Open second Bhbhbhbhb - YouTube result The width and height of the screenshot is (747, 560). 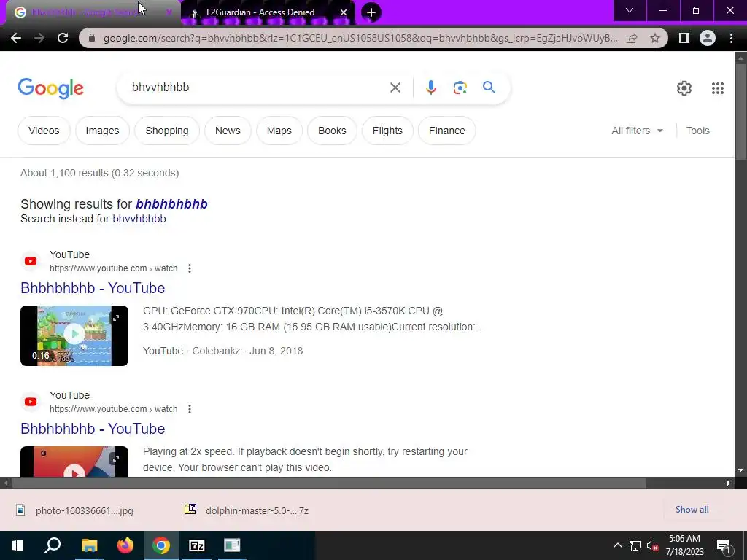click(x=93, y=429)
